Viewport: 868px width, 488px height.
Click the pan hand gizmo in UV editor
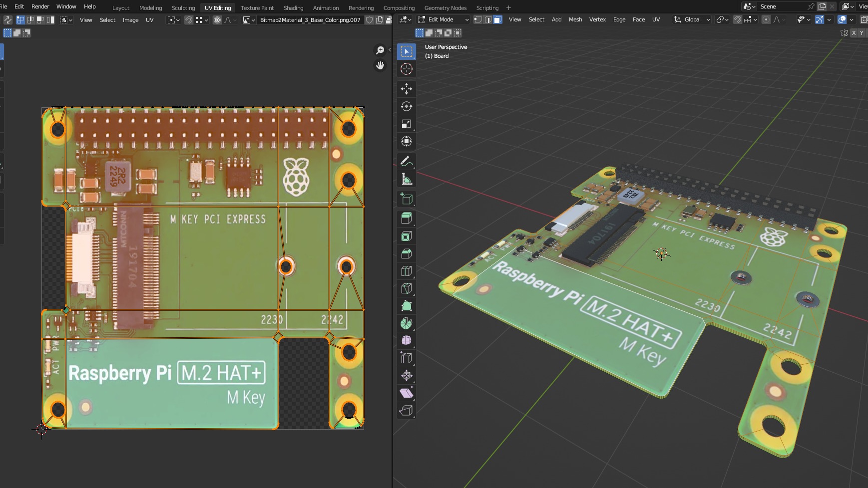click(380, 65)
